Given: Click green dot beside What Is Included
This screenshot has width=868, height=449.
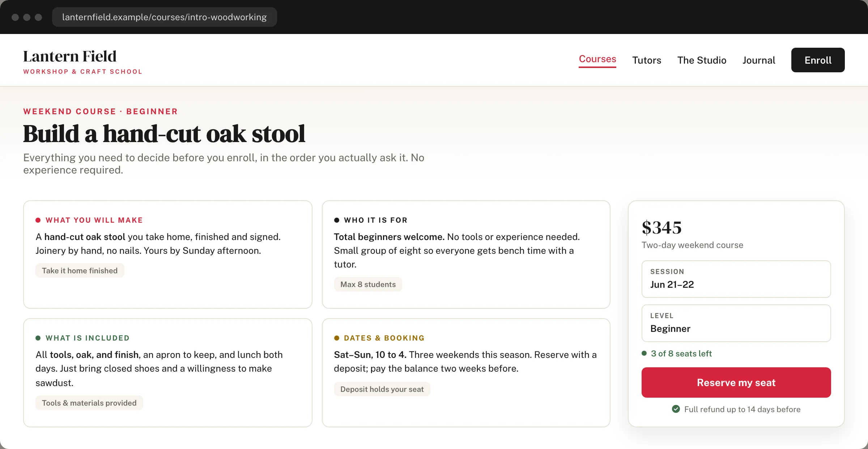Looking at the screenshot, I should [38, 338].
